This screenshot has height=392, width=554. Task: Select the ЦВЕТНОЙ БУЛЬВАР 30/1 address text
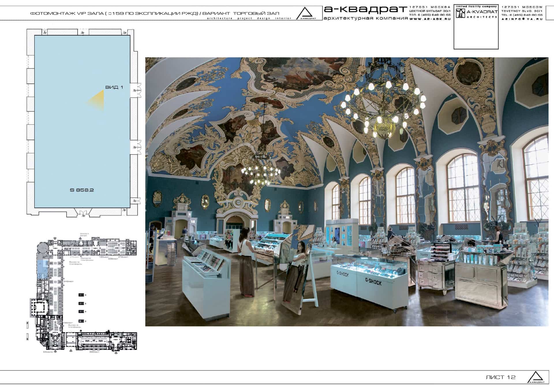click(x=430, y=11)
